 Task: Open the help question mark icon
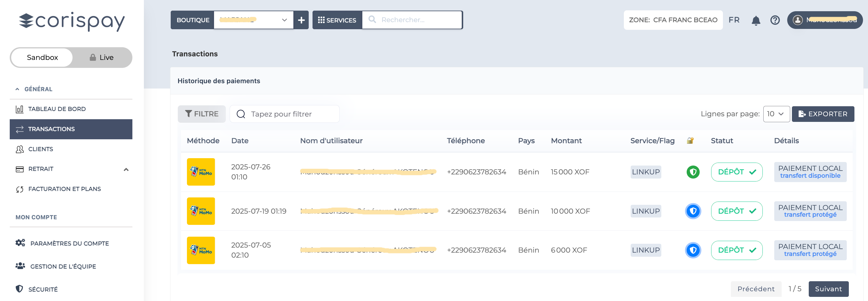tap(775, 20)
